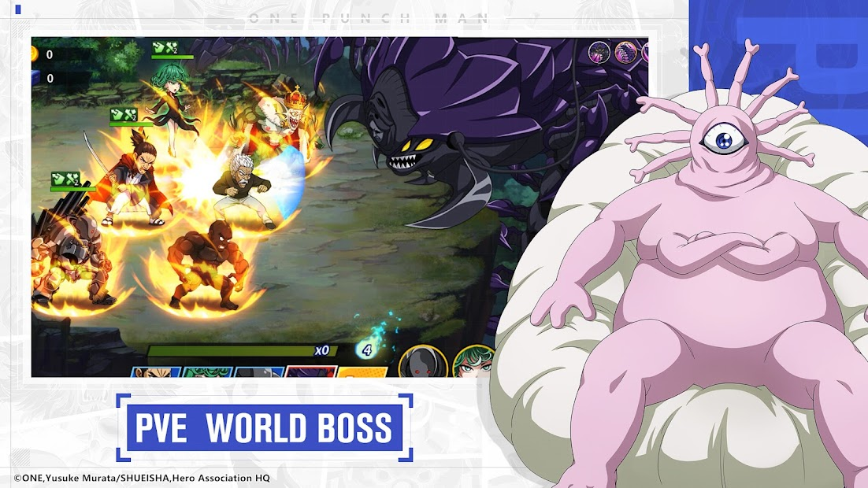
Task: Tap the masked hero circular avatar near combo bar
Action: point(422,363)
